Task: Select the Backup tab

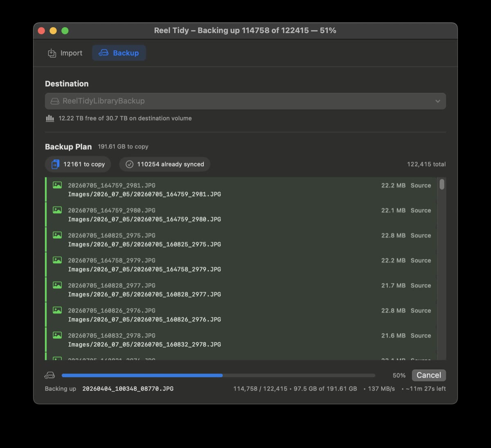Action: tap(119, 53)
